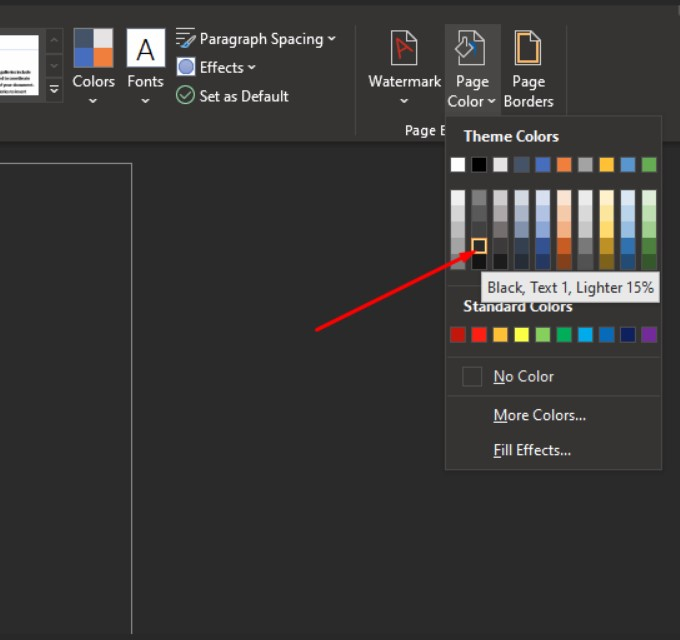This screenshot has width=680, height=640.
Task: Expand the style gallery More arrow
Action: pyautogui.click(x=54, y=90)
